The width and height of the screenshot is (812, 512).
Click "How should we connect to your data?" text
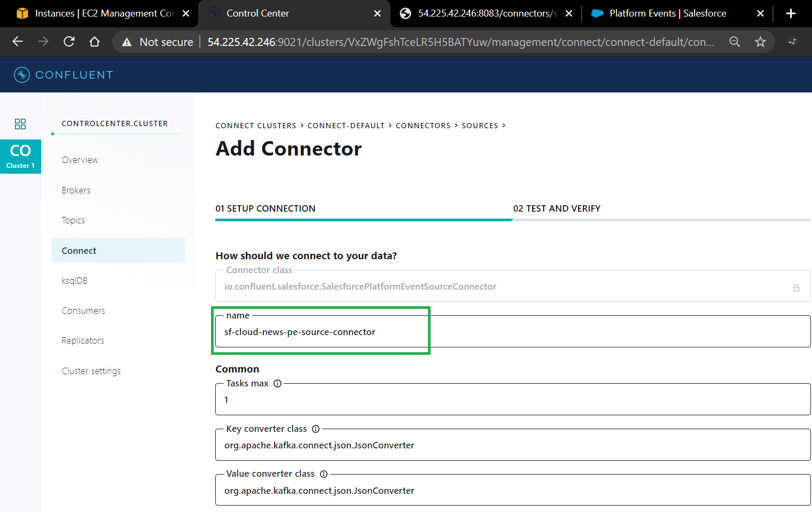306,255
